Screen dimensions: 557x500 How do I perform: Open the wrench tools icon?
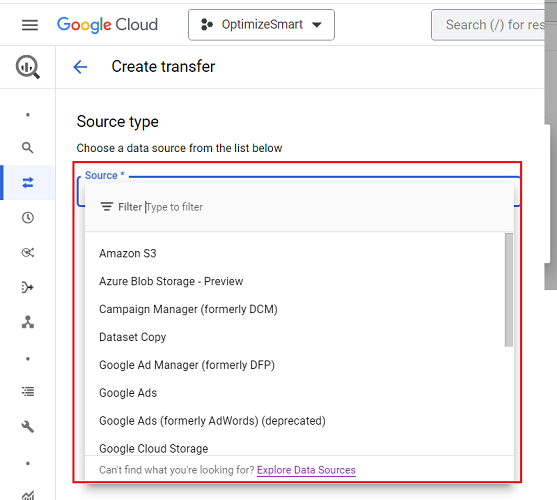click(x=28, y=426)
